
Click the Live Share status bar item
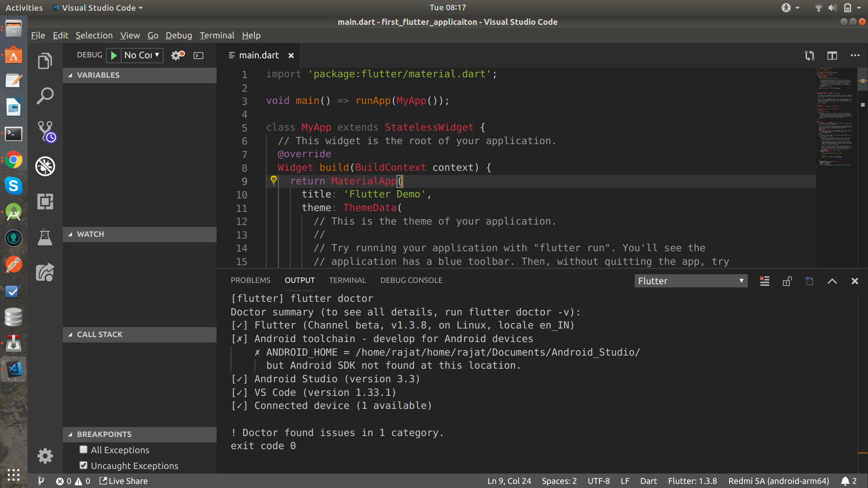[x=123, y=481]
